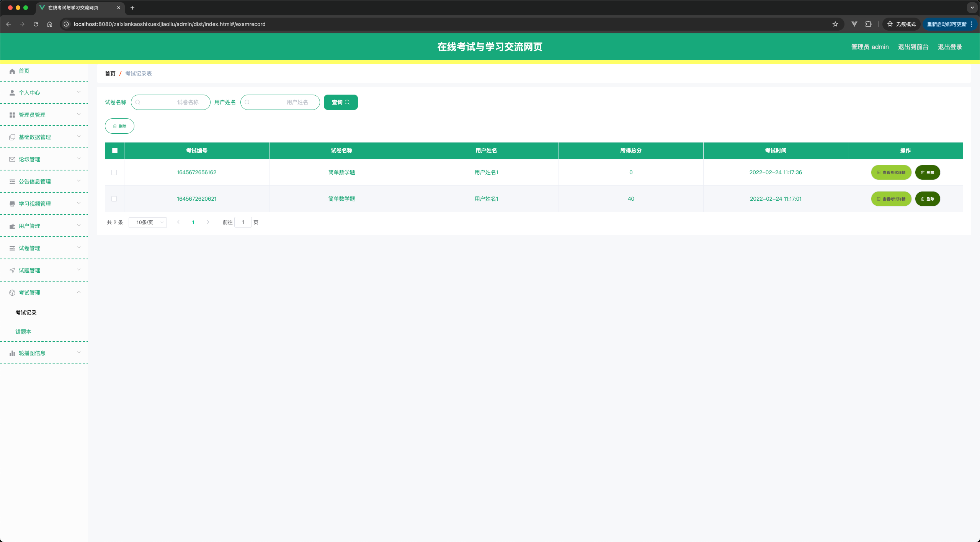The image size is (980, 542).
Task: Toggle the select-all checkbox in table header
Action: tap(115, 151)
